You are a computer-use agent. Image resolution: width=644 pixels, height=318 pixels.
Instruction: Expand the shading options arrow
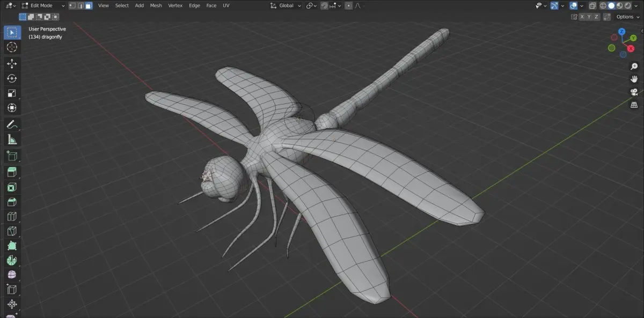[636, 5]
